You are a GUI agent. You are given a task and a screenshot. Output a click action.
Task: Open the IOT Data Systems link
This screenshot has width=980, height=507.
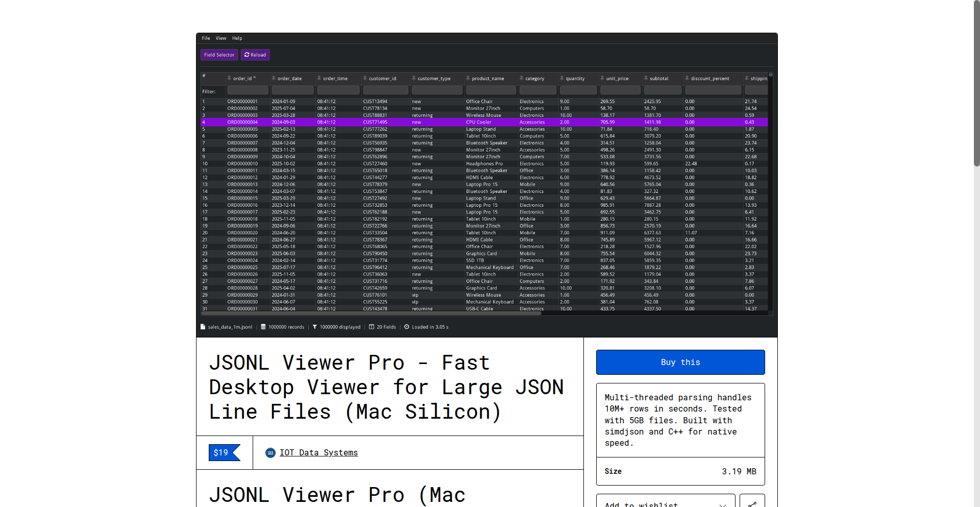pyautogui.click(x=318, y=452)
